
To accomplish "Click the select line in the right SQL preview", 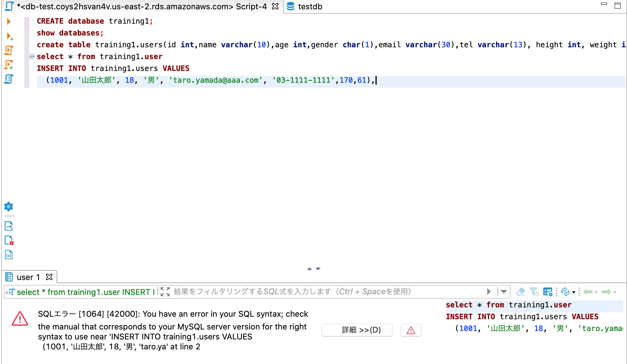I will pyautogui.click(x=509, y=305).
